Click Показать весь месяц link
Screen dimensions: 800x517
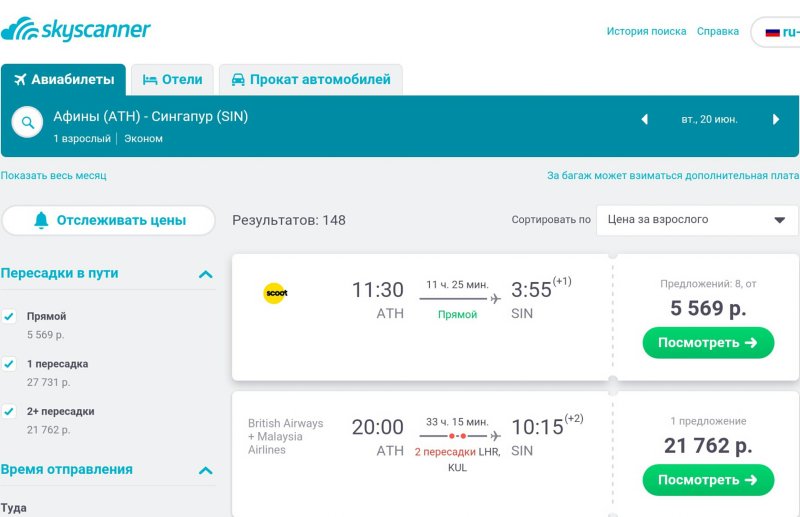coord(54,176)
